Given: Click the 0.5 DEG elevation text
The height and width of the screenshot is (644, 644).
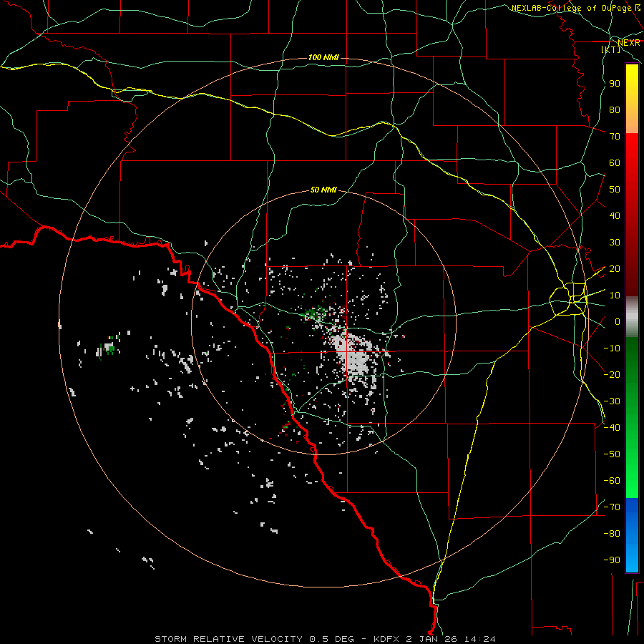Looking at the screenshot, I should tap(331, 639).
